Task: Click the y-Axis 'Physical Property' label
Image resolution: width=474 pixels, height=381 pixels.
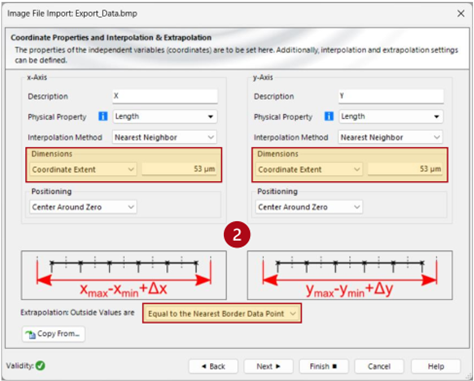Action: pos(283,117)
